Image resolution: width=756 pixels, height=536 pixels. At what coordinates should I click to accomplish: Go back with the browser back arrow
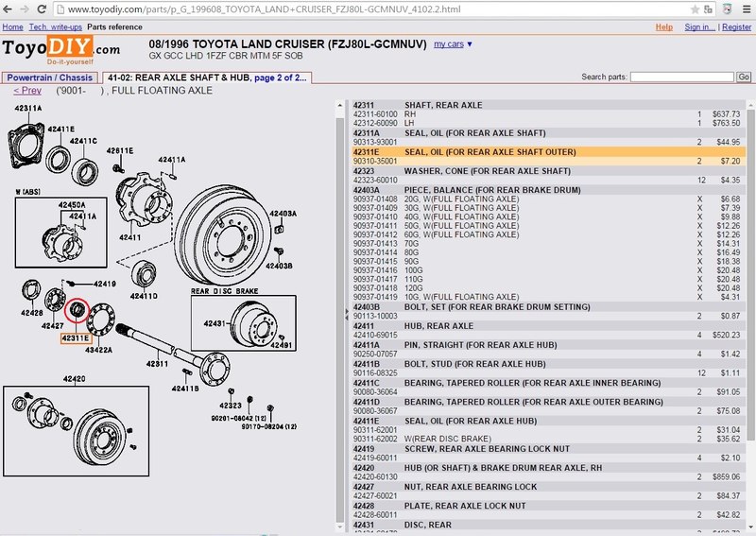click(x=8, y=9)
